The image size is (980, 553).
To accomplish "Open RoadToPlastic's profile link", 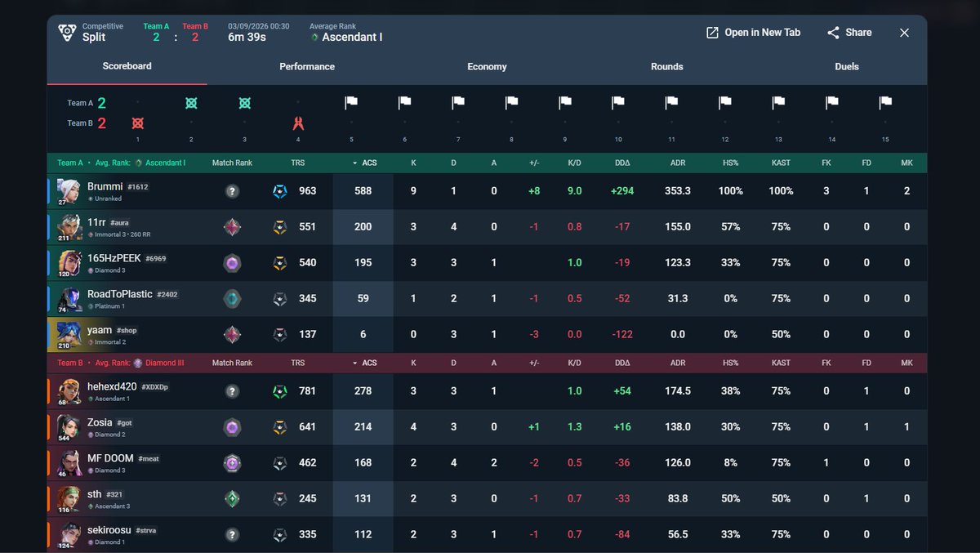I will 120,294.
